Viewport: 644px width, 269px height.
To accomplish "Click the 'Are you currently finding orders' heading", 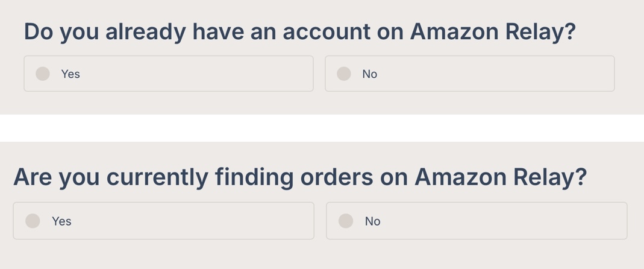I will 181,177.
